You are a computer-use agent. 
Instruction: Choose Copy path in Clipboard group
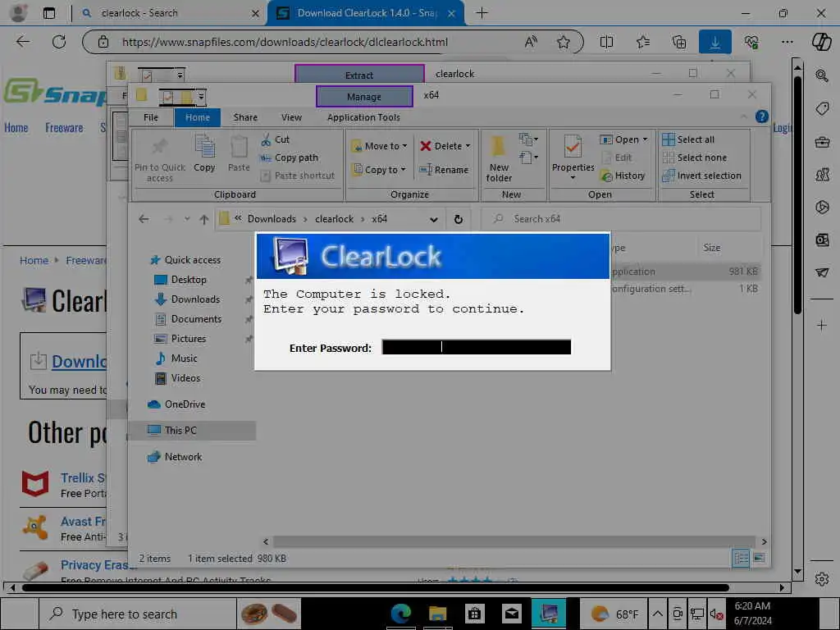click(x=290, y=157)
